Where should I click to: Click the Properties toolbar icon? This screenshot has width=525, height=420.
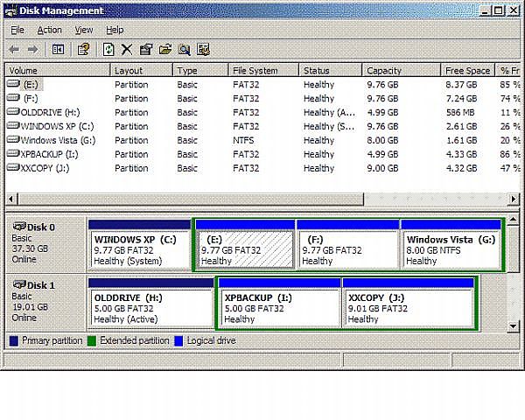[146, 50]
